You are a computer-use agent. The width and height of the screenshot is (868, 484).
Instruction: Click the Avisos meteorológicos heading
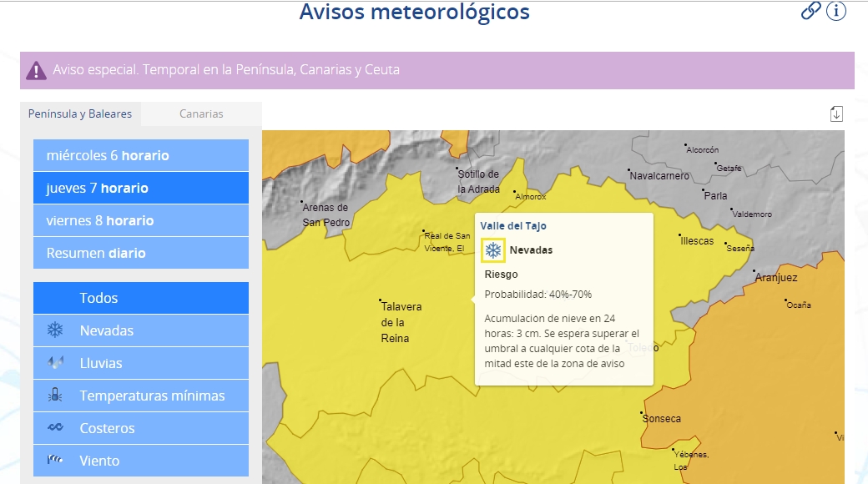point(414,12)
